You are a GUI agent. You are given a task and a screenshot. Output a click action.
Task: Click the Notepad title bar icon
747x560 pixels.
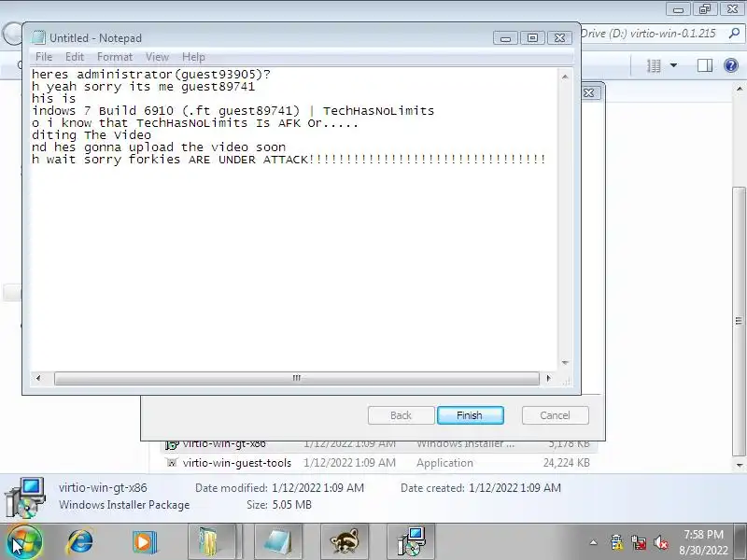pyautogui.click(x=38, y=37)
